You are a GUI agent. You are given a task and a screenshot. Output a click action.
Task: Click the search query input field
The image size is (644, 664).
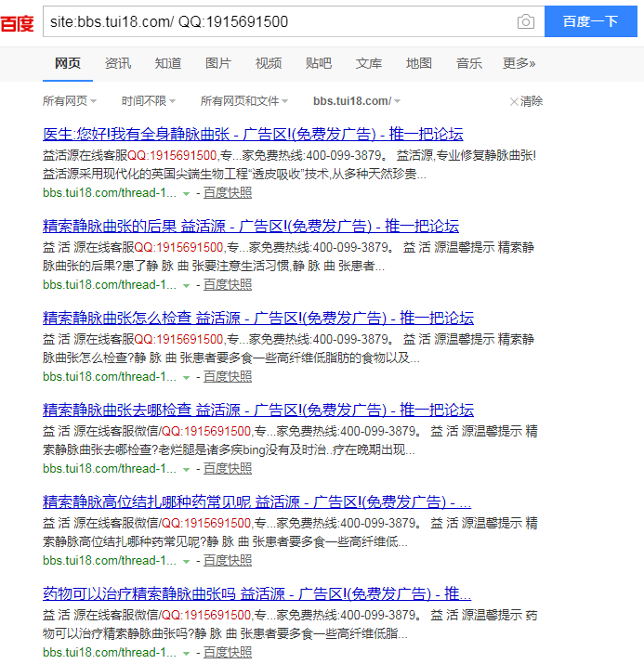[279, 21]
